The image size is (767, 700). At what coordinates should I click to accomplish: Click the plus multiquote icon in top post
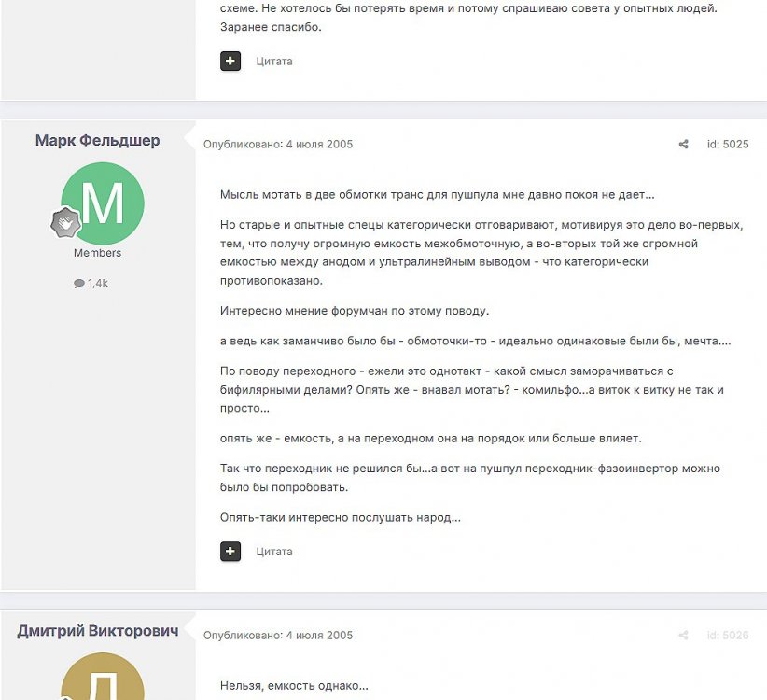click(230, 62)
